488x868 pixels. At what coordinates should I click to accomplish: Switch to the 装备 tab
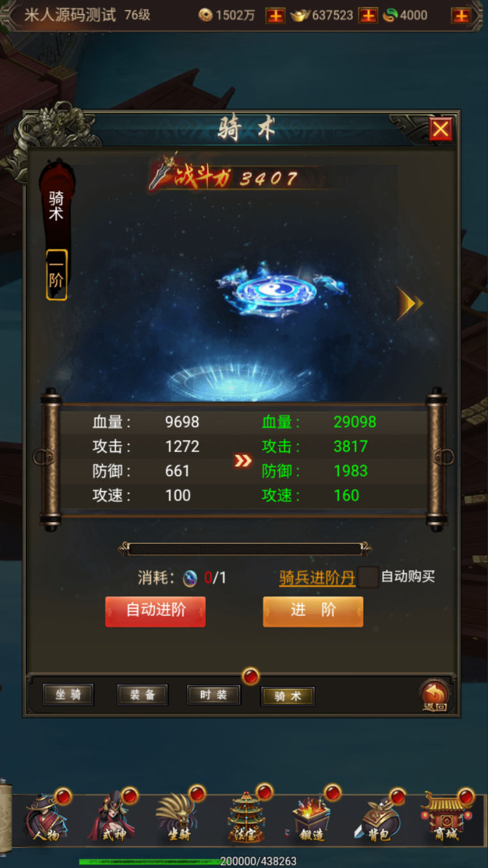click(x=143, y=695)
